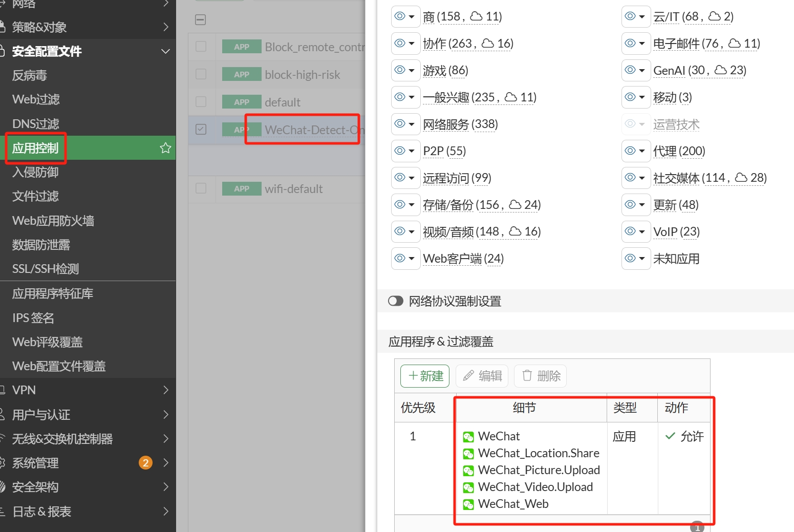Click the cloud icon in 存储/备份 category
The width and height of the screenshot is (794, 532).
tap(516, 204)
